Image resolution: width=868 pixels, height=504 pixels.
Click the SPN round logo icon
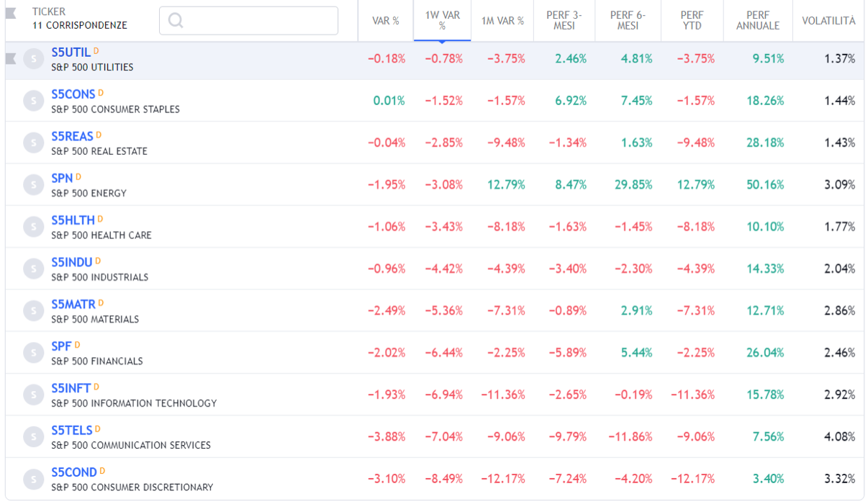33,185
